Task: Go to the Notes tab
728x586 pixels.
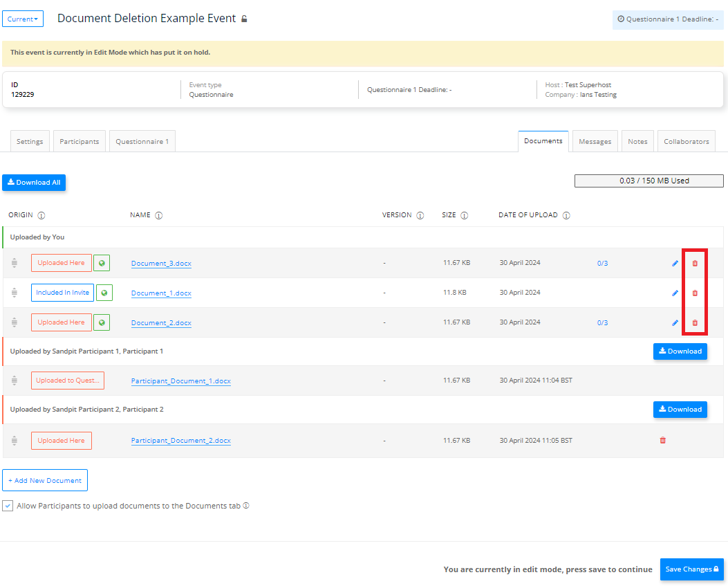Action: point(637,141)
